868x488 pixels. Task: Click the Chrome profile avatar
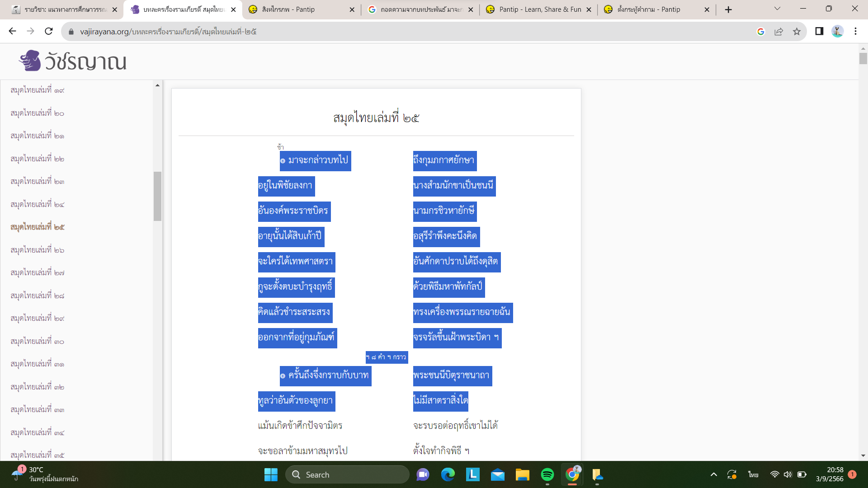837,31
